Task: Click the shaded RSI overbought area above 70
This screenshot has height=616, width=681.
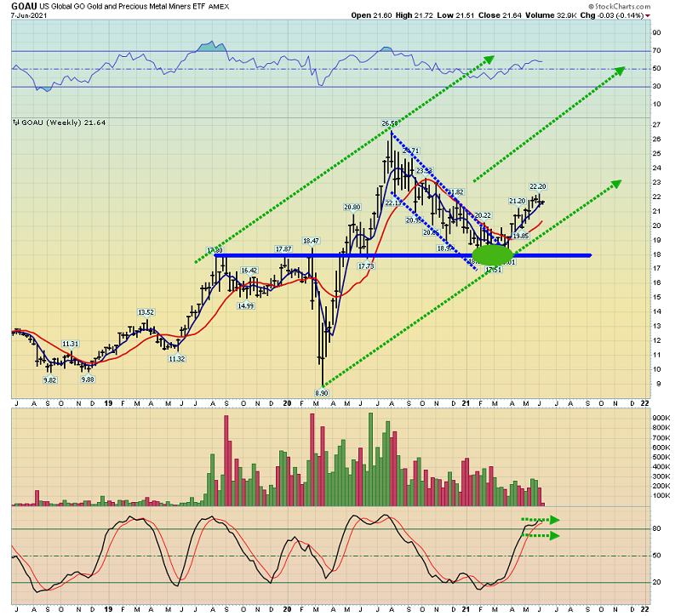Action: (211, 47)
